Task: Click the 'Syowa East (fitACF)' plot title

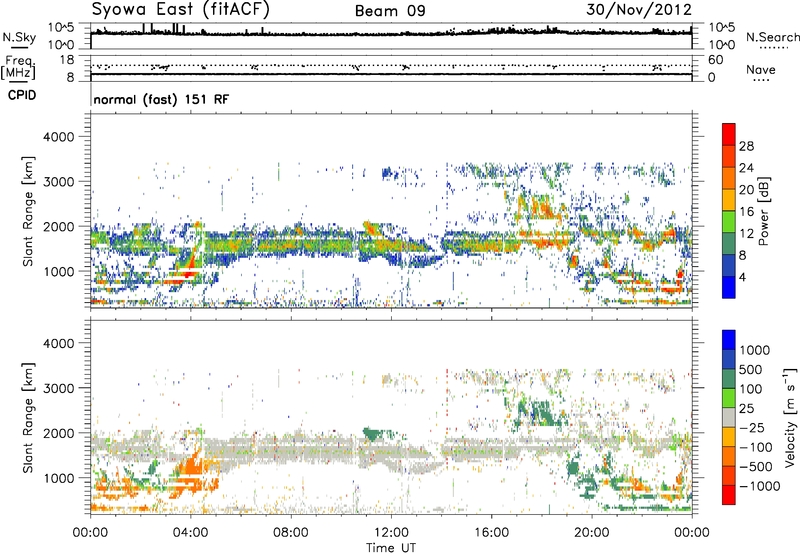Action: pyautogui.click(x=181, y=9)
